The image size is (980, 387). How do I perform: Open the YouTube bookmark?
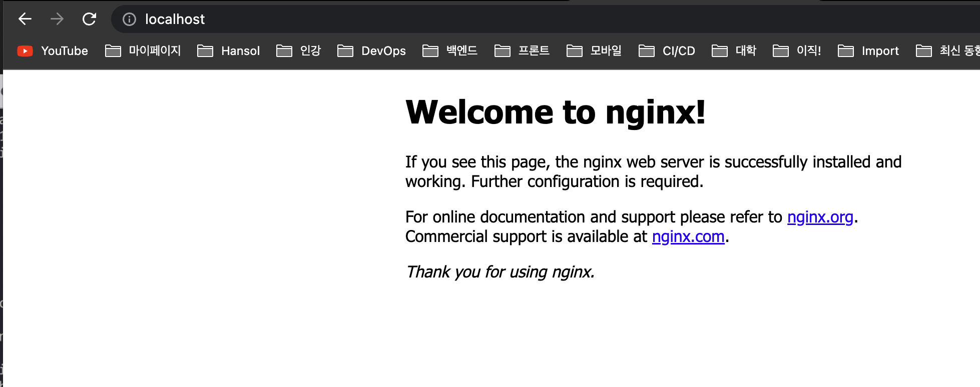point(53,50)
